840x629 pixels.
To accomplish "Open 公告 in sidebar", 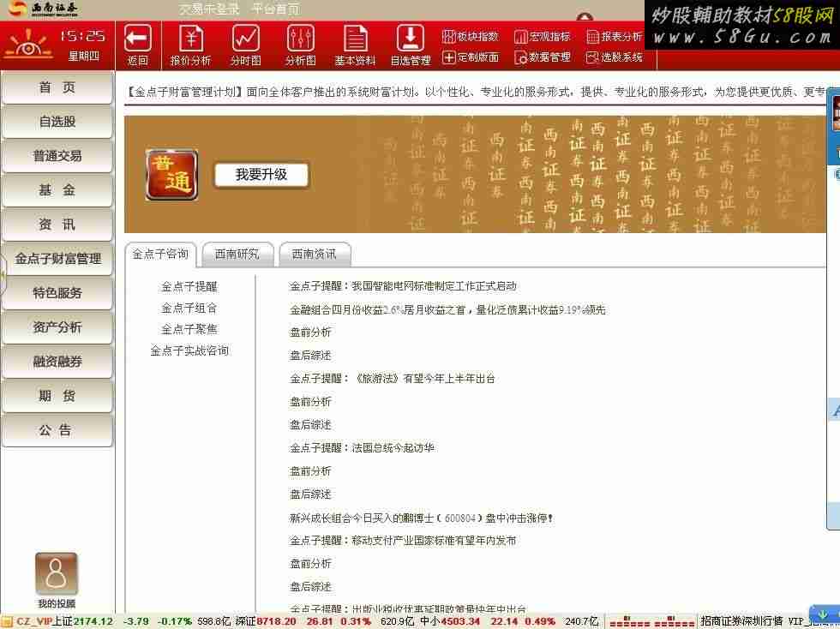I will point(57,431).
